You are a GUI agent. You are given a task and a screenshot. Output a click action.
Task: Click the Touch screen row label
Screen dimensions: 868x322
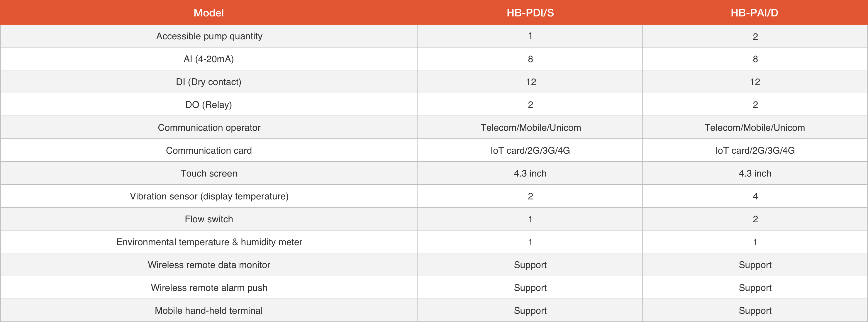208,173
